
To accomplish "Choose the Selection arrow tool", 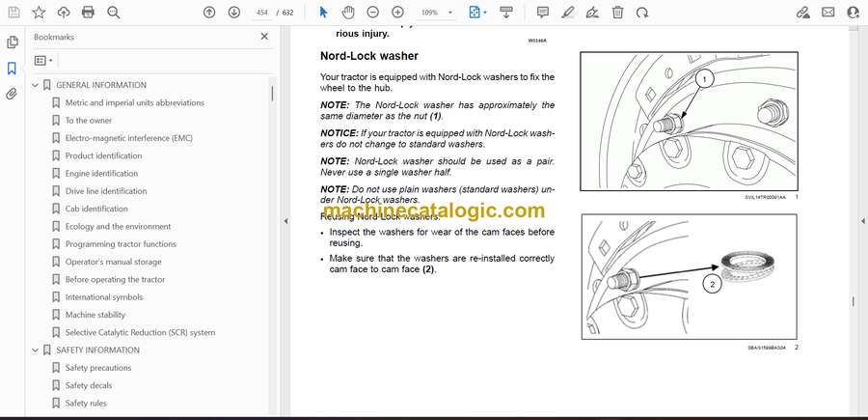I will (324, 13).
